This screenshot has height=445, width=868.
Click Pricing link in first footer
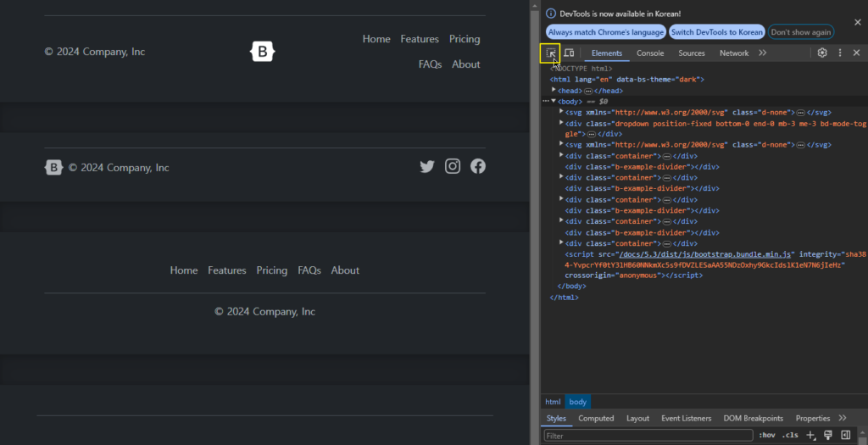click(x=465, y=39)
